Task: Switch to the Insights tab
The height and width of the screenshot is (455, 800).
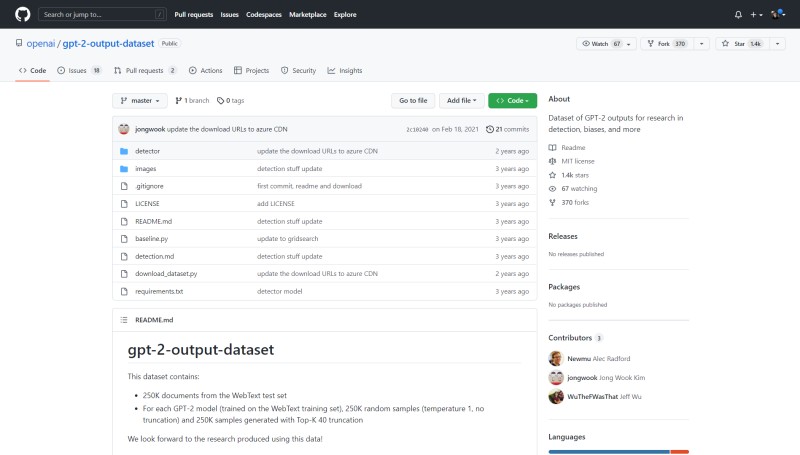Action: point(345,70)
